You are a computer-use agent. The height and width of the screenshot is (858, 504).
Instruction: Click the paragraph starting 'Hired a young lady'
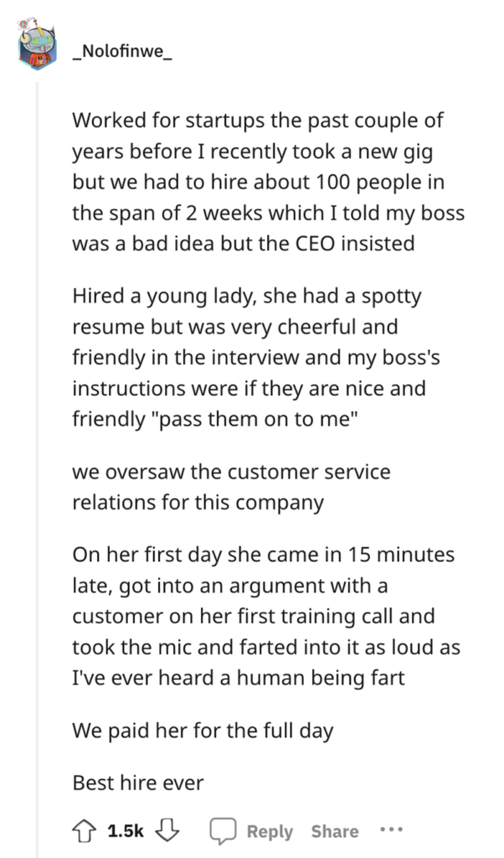pos(251,357)
